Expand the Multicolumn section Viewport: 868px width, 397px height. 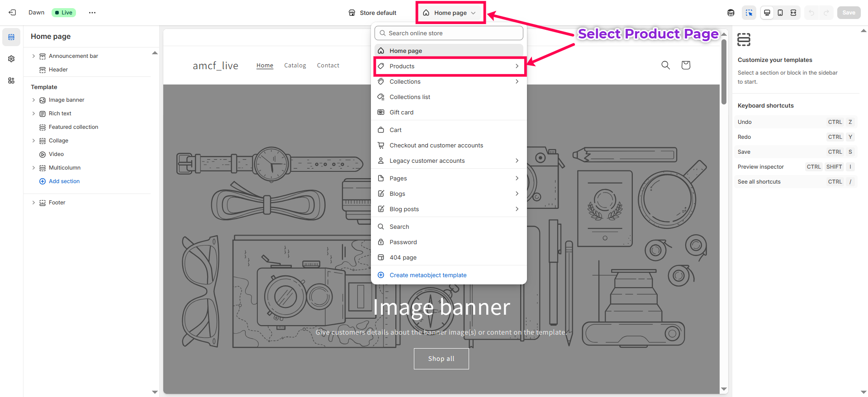tap(33, 168)
